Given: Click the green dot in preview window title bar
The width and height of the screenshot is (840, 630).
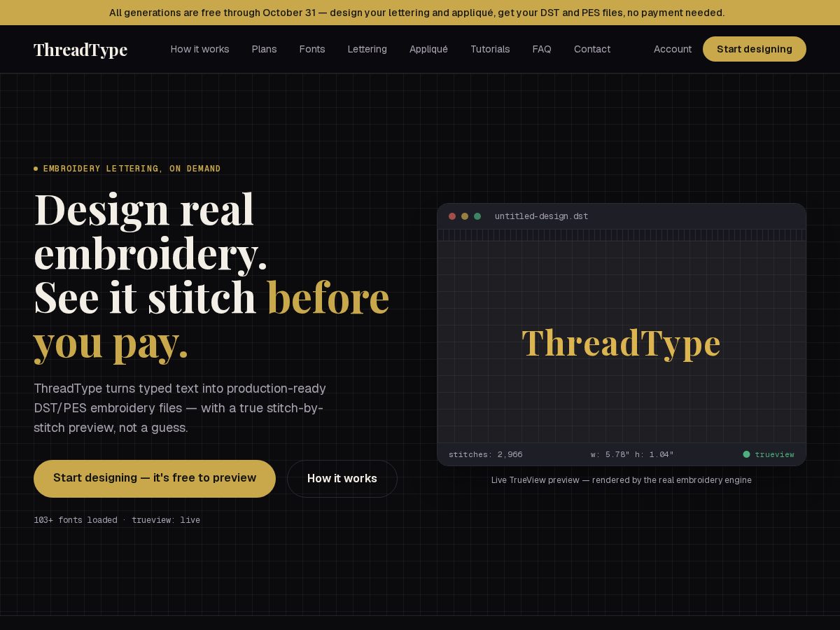Looking at the screenshot, I should [x=477, y=216].
